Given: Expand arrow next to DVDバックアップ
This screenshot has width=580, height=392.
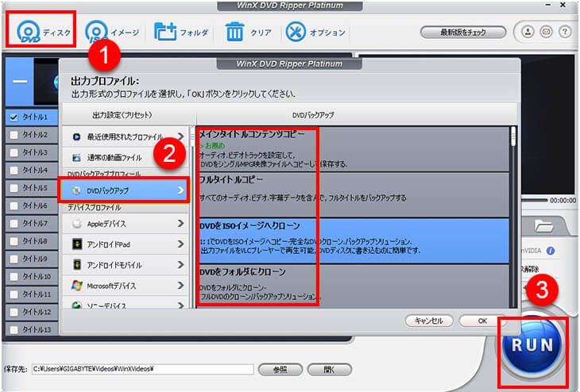Looking at the screenshot, I should pyautogui.click(x=180, y=190).
